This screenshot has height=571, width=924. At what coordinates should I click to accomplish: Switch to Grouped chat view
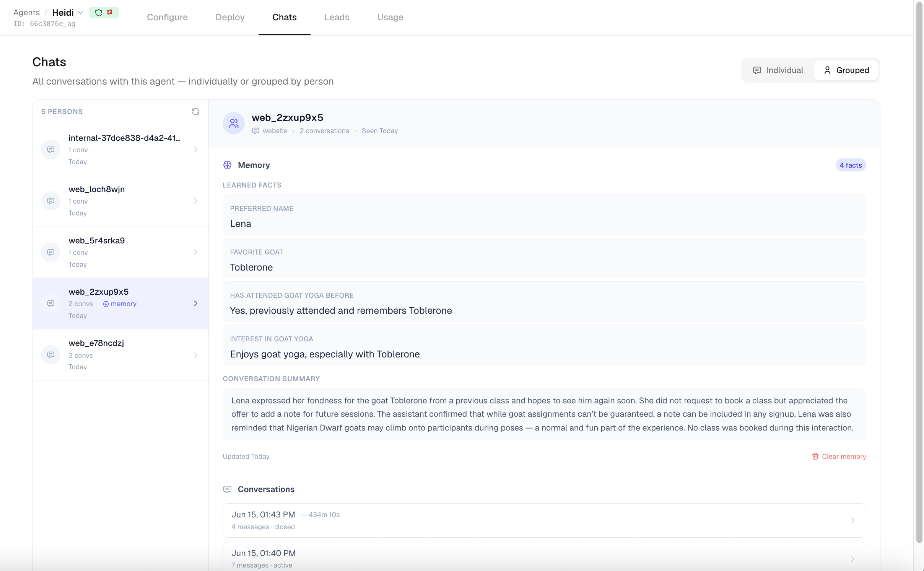[x=846, y=70]
